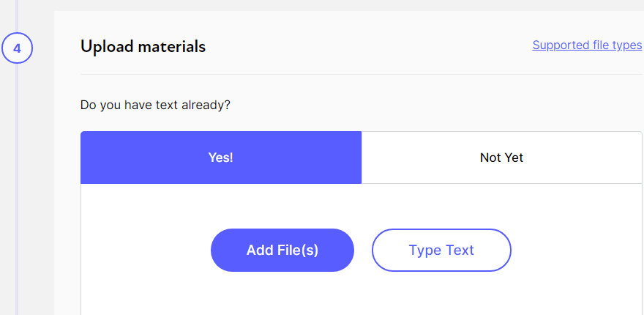View which file types are supported

coord(586,45)
